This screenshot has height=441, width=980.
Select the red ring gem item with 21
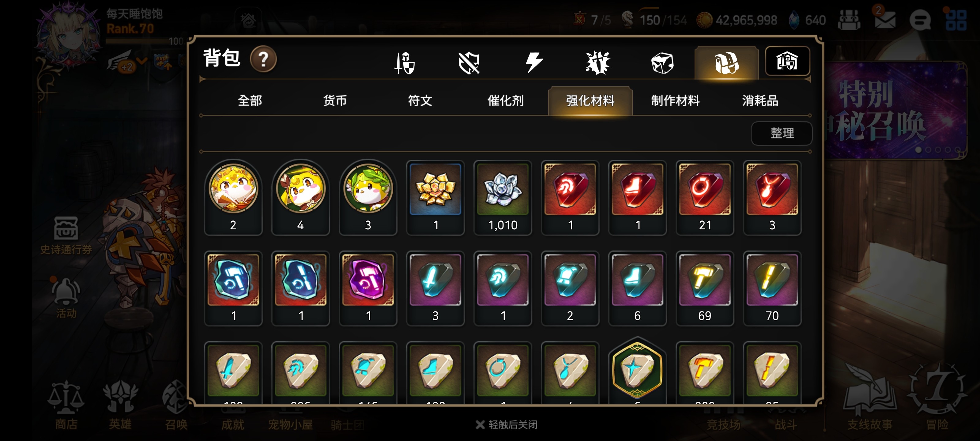tap(705, 198)
